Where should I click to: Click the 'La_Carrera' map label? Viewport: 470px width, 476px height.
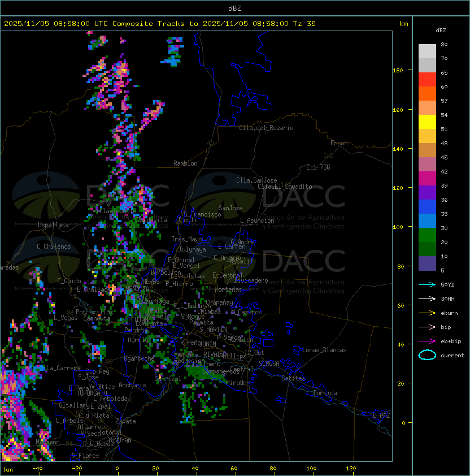click(63, 368)
